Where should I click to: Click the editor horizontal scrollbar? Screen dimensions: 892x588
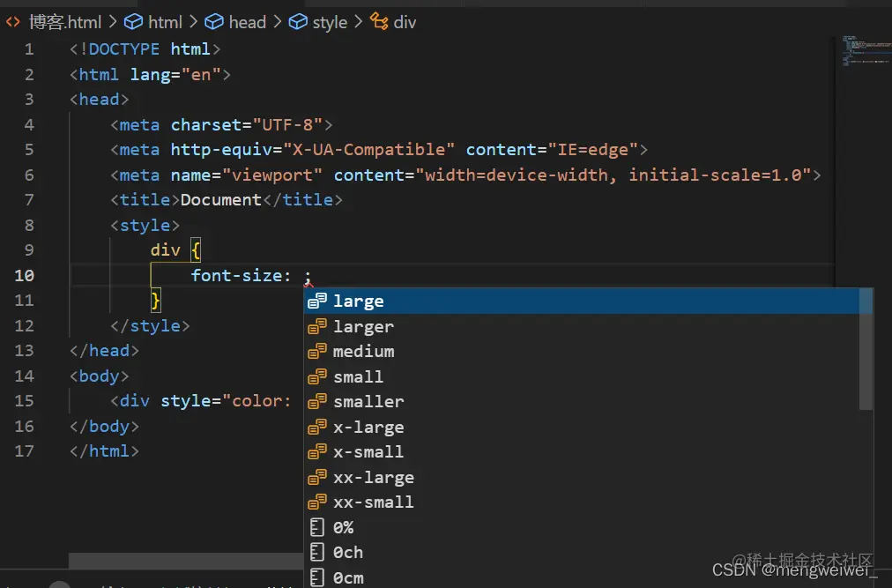click(x=186, y=560)
